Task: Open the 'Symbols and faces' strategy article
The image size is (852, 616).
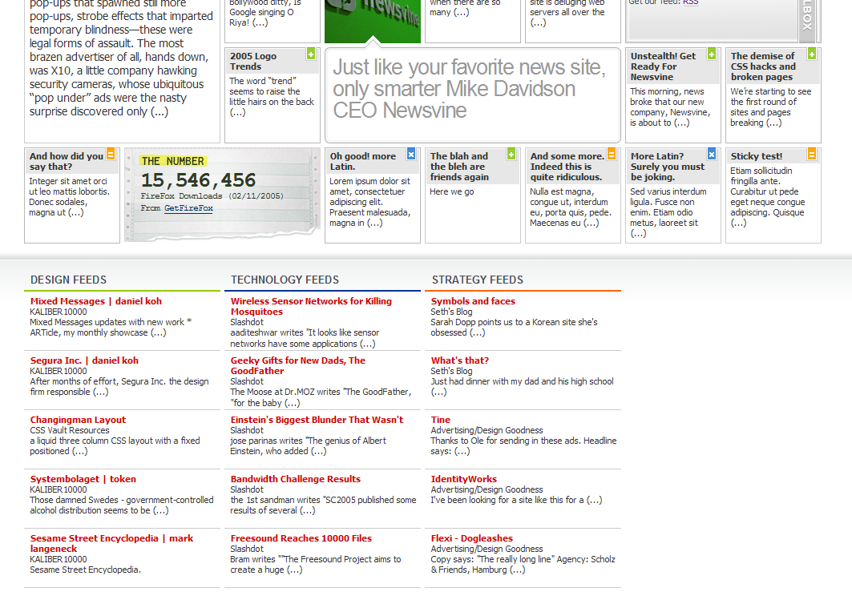Action: tap(473, 301)
